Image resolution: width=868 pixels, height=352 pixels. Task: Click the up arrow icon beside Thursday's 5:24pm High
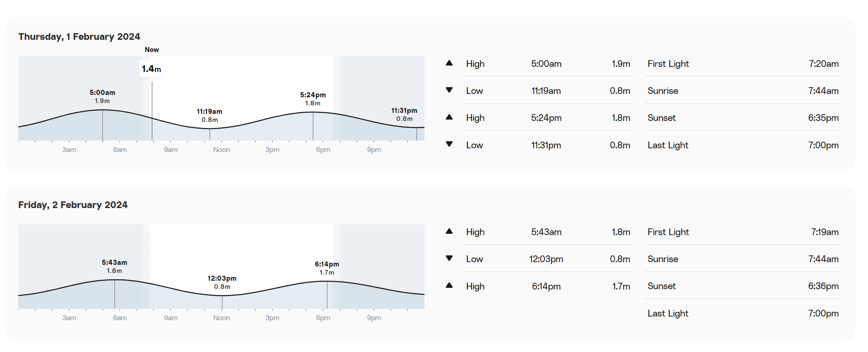449,117
